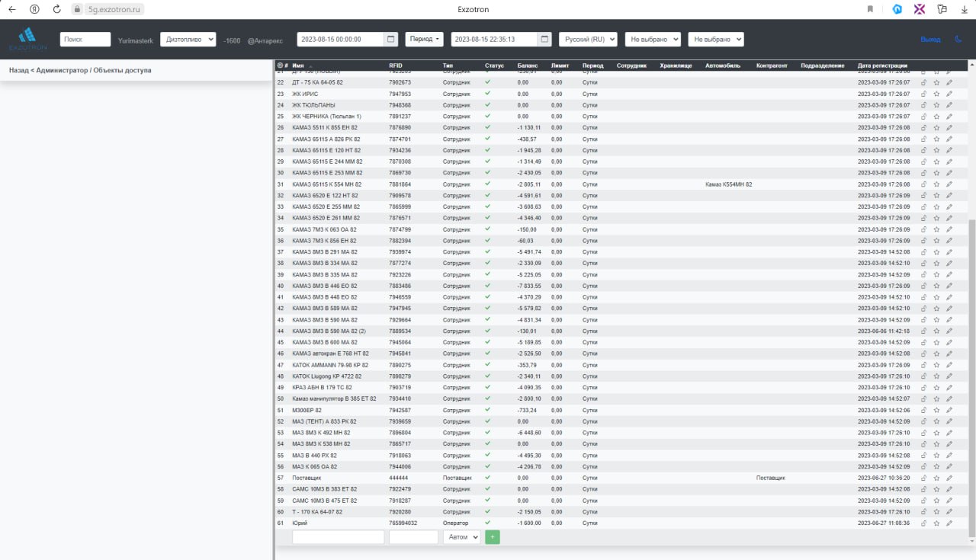Viewport: 976px width, 560px height.
Task: Toggle status checkmark for ЖК ИРИС
Action: tap(487, 94)
